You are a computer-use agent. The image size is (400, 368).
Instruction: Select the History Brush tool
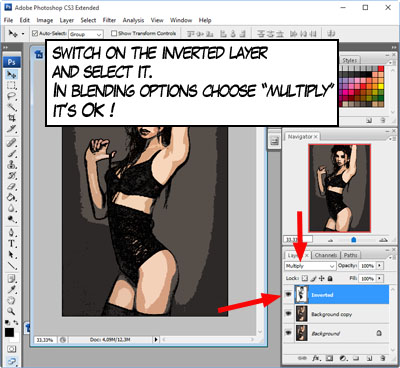pyautogui.click(x=12, y=176)
